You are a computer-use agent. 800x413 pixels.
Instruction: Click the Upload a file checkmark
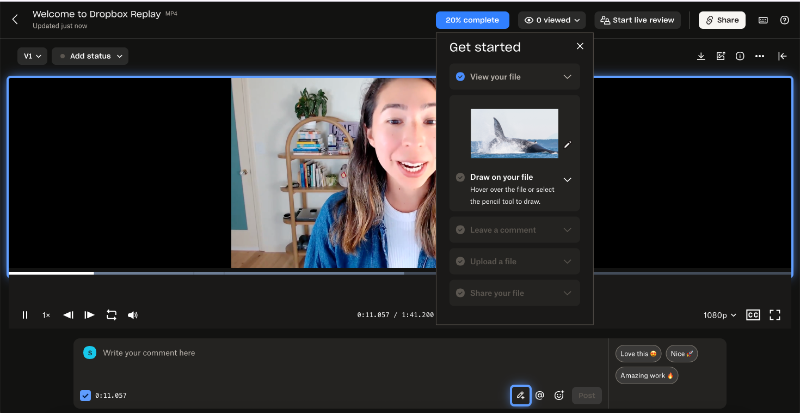(x=460, y=261)
